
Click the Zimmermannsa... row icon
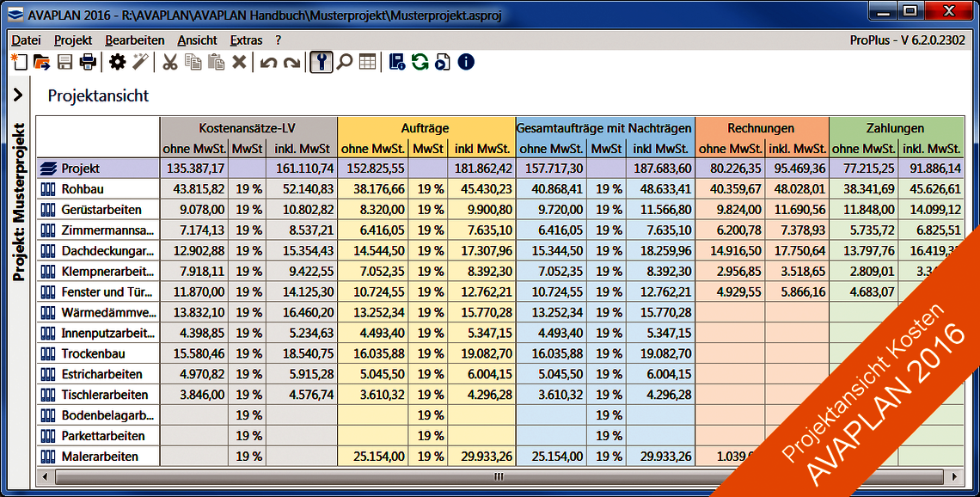pyautogui.click(x=47, y=230)
